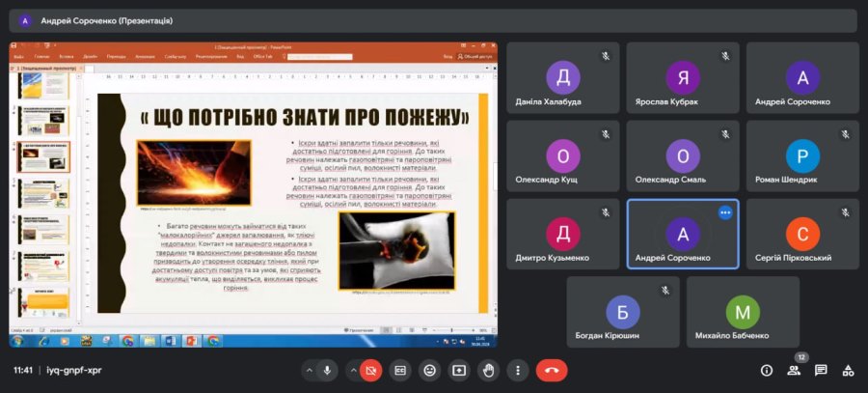Toggle closed captions
868x393 pixels.
pyautogui.click(x=400, y=370)
